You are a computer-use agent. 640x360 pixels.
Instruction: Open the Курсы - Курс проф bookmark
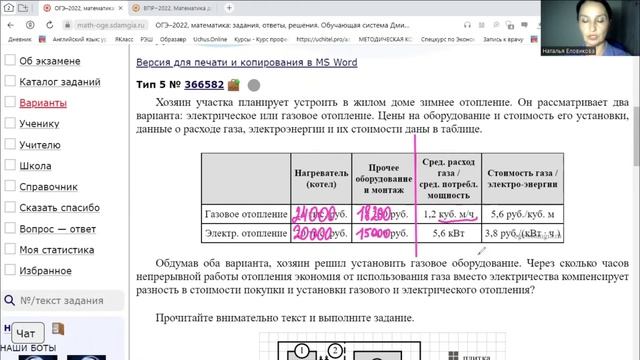click(x=260, y=40)
